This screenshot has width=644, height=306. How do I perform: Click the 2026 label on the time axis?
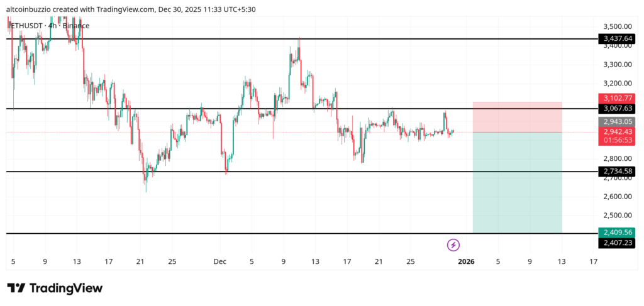tap(466, 261)
